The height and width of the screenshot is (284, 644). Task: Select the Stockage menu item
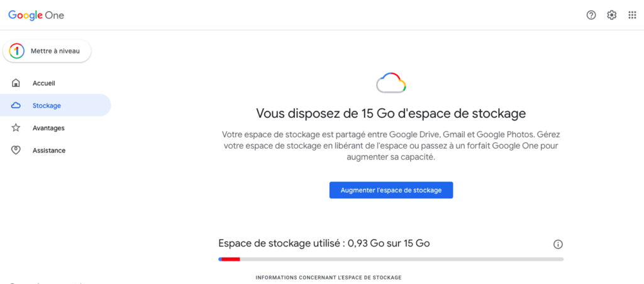point(55,105)
